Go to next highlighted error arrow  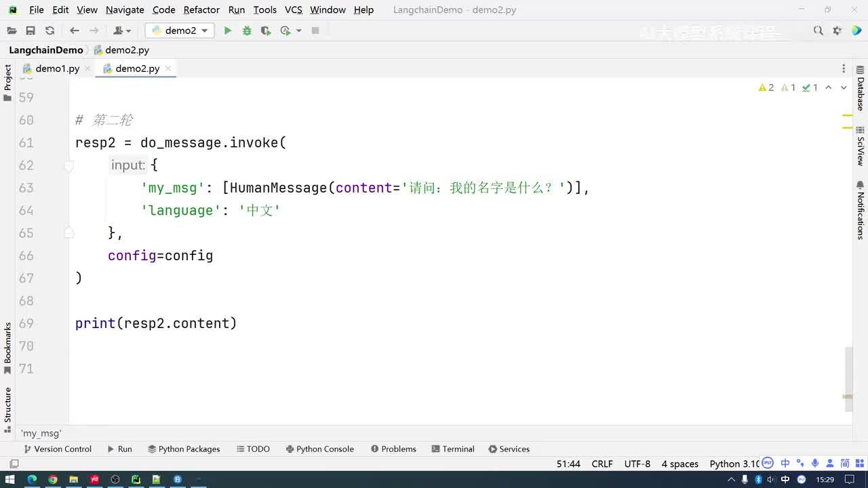[844, 87]
